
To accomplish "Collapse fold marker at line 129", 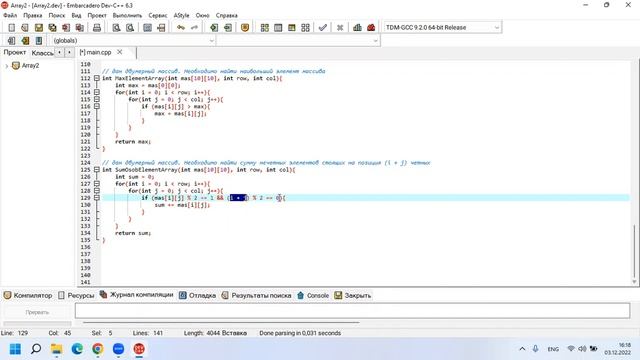I will [x=97, y=198].
